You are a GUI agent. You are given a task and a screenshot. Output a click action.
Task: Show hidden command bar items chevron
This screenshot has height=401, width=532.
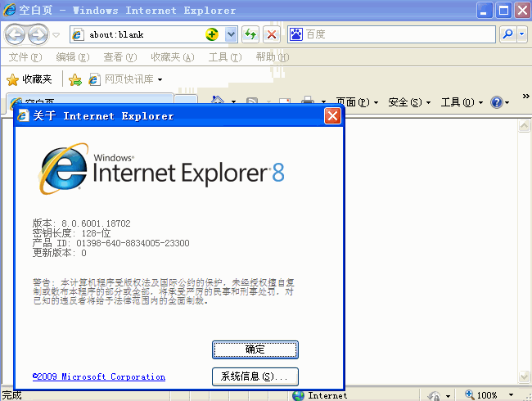point(525,96)
